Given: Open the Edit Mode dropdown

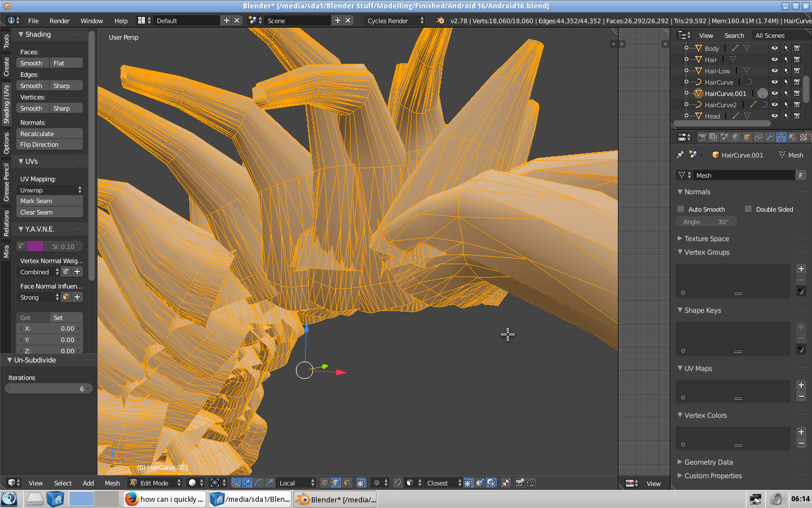Looking at the screenshot, I should click(155, 483).
